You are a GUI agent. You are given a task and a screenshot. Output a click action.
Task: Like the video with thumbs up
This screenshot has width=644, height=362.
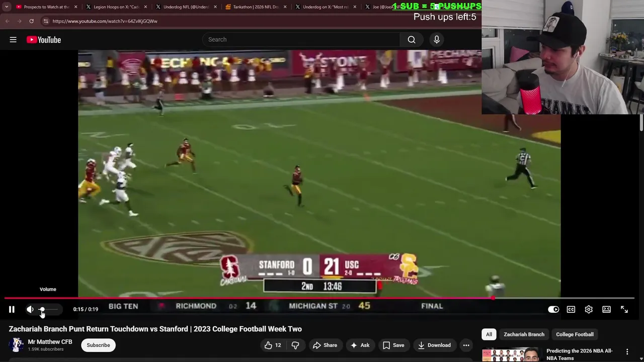point(273,345)
